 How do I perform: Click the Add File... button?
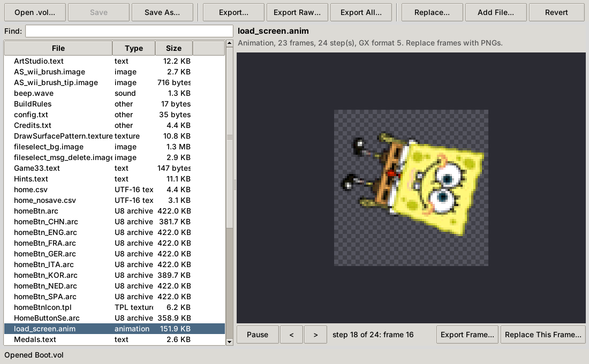(x=496, y=12)
